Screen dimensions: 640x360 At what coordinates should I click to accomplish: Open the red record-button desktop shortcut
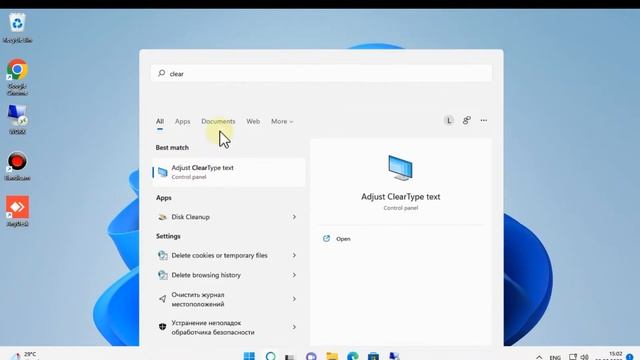coord(17,166)
